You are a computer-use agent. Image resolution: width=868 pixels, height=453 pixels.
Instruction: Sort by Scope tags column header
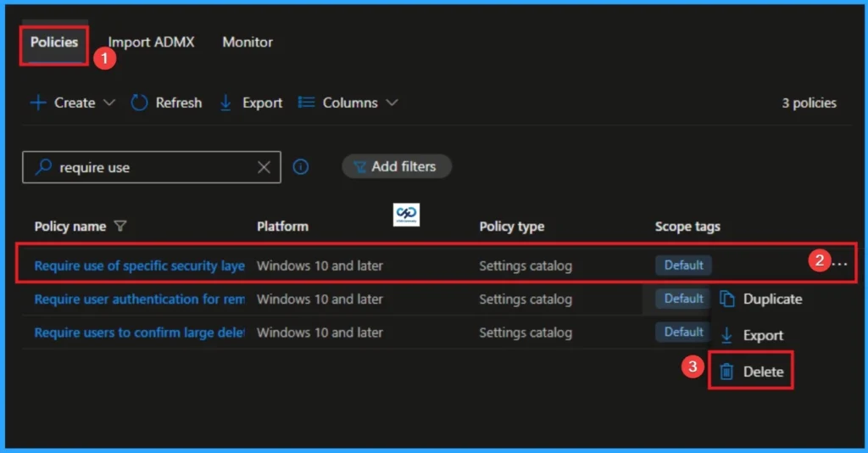point(687,226)
